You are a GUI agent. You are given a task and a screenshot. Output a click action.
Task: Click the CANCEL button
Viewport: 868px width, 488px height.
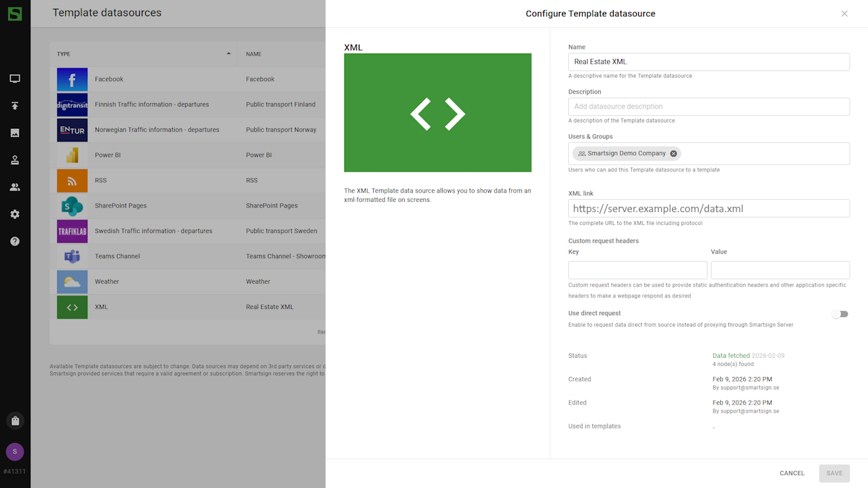click(791, 473)
